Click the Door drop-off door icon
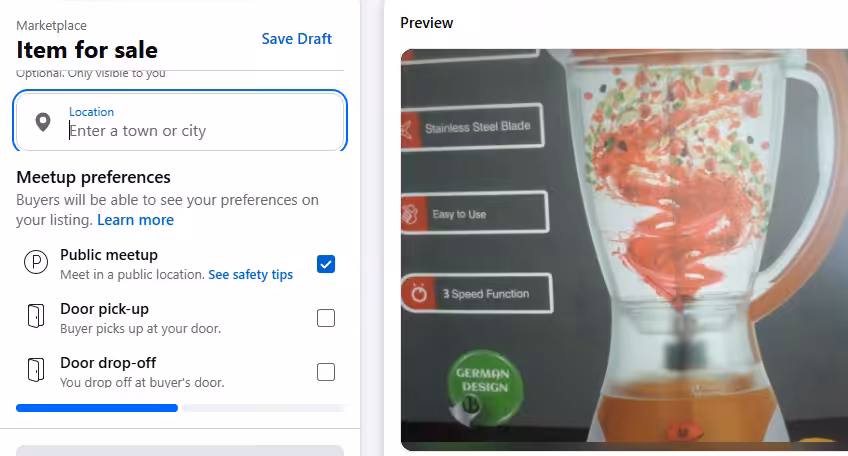848x456 pixels. coord(36,370)
